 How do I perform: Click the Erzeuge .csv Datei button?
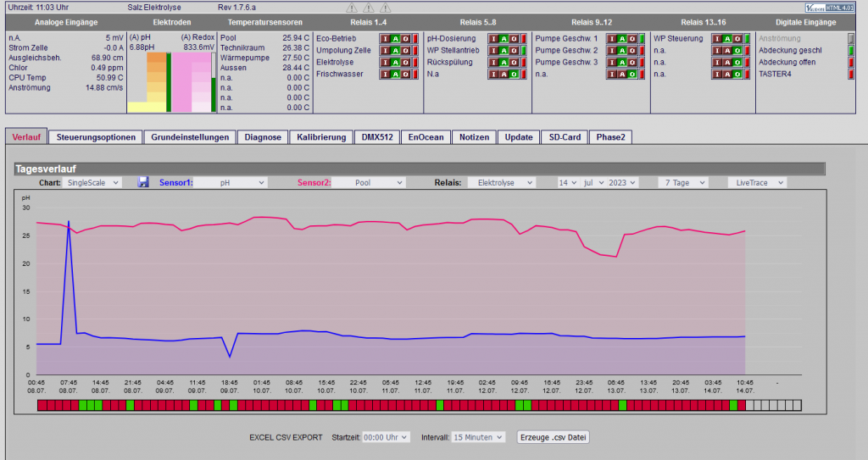tap(553, 437)
